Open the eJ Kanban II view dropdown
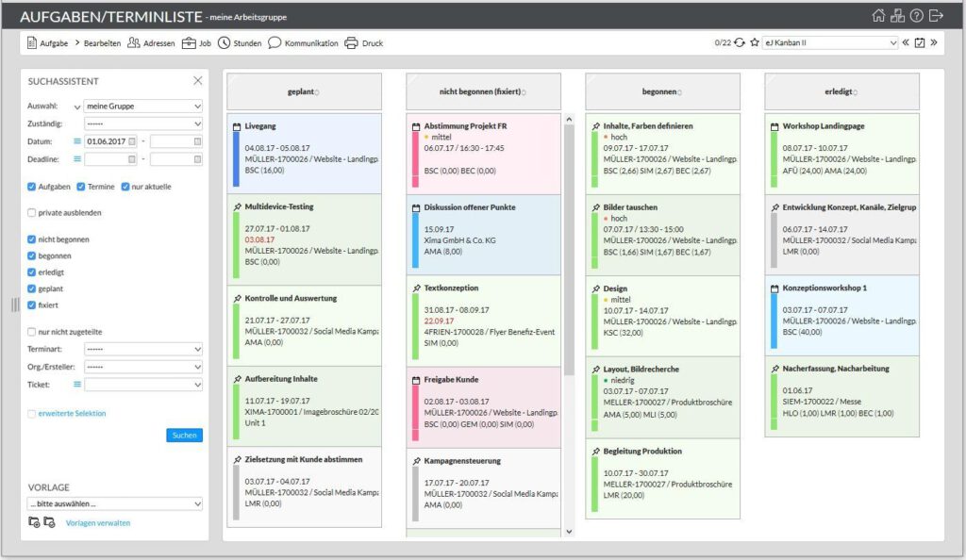The image size is (966, 560). [830, 42]
